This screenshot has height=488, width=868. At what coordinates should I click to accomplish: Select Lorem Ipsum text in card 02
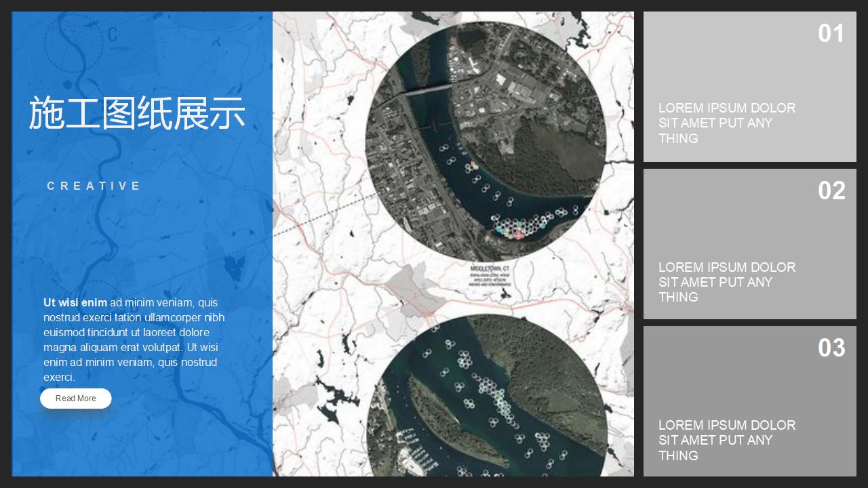(x=727, y=282)
